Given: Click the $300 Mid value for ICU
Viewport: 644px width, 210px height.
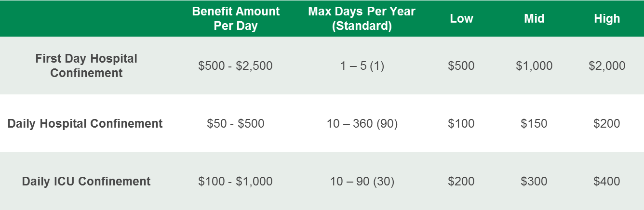Looking at the screenshot, I should pyautogui.click(x=534, y=181).
